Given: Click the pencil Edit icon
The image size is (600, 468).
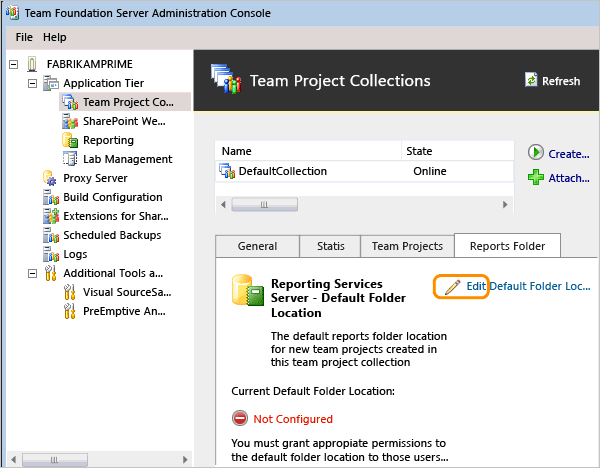Looking at the screenshot, I should coord(452,286).
